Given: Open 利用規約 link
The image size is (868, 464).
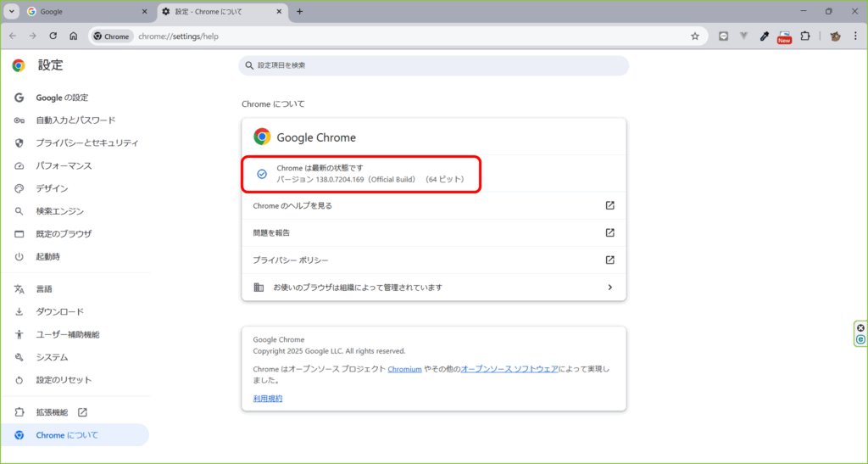Looking at the screenshot, I should tap(267, 398).
